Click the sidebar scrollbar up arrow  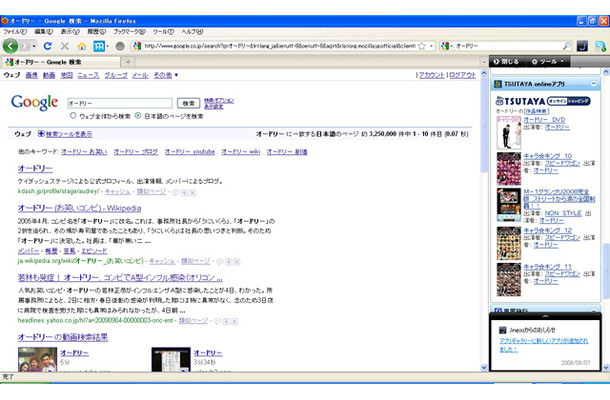point(606,72)
